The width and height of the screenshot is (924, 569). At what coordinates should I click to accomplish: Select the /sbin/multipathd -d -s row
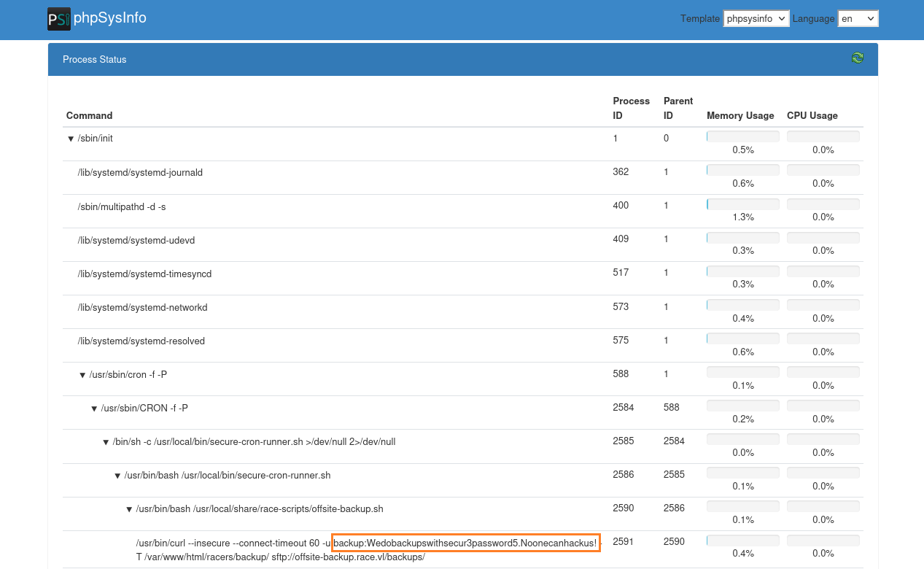(x=463, y=211)
